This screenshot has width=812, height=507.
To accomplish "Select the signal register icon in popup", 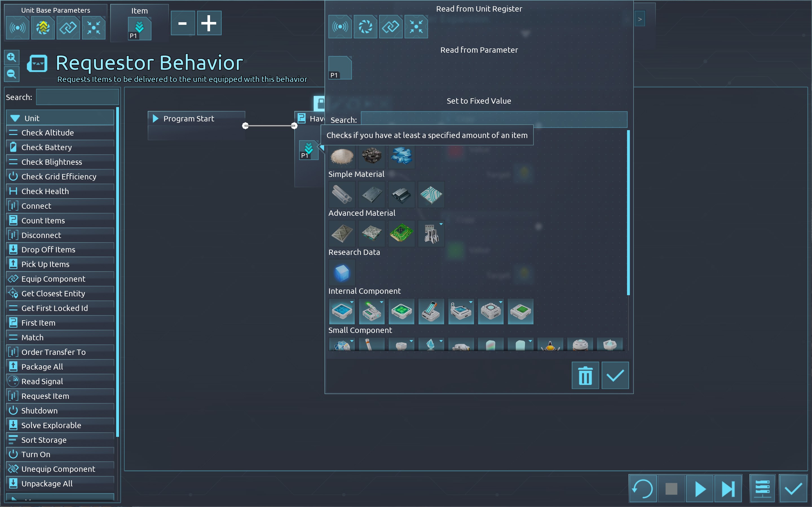I will click(340, 26).
